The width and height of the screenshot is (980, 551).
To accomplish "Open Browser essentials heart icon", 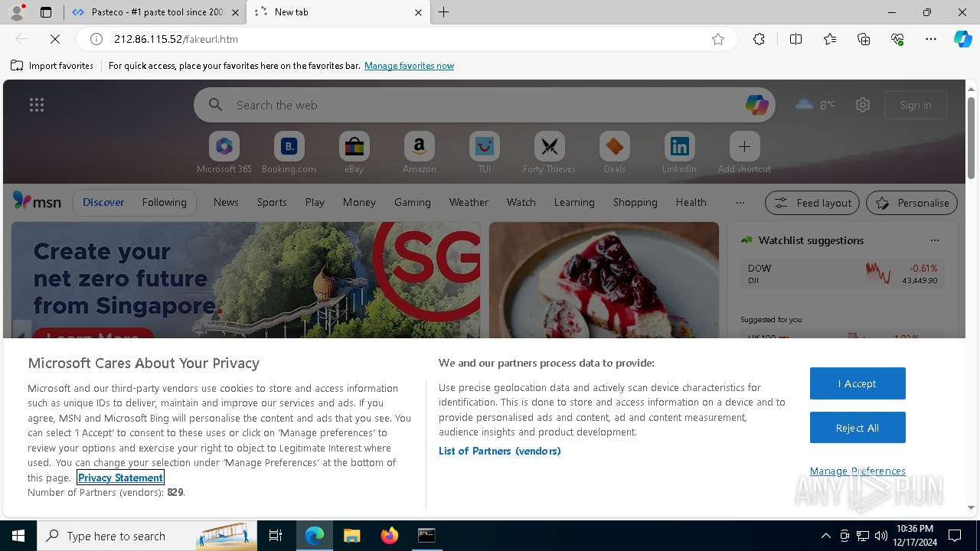I will click(x=898, y=39).
